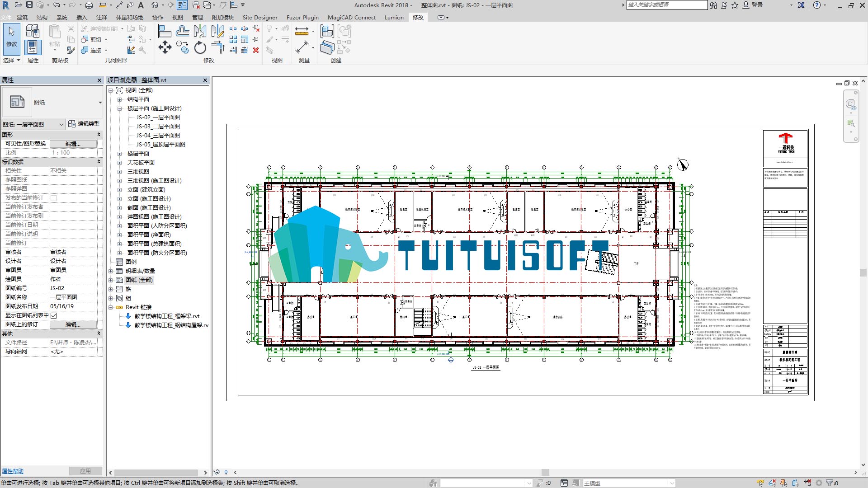Click the Align tool icon
The width and height of the screenshot is (868, 488).
click(165, 31)
